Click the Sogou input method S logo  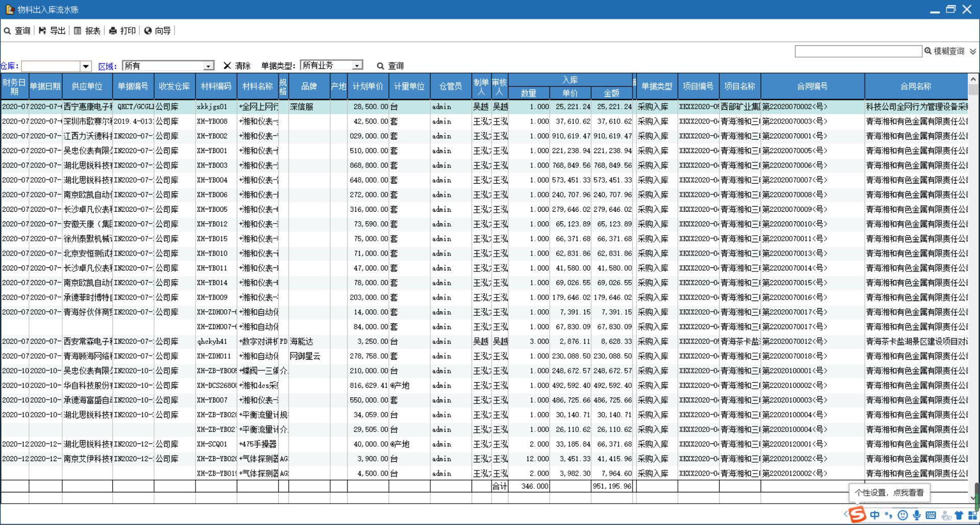(857, 514)
